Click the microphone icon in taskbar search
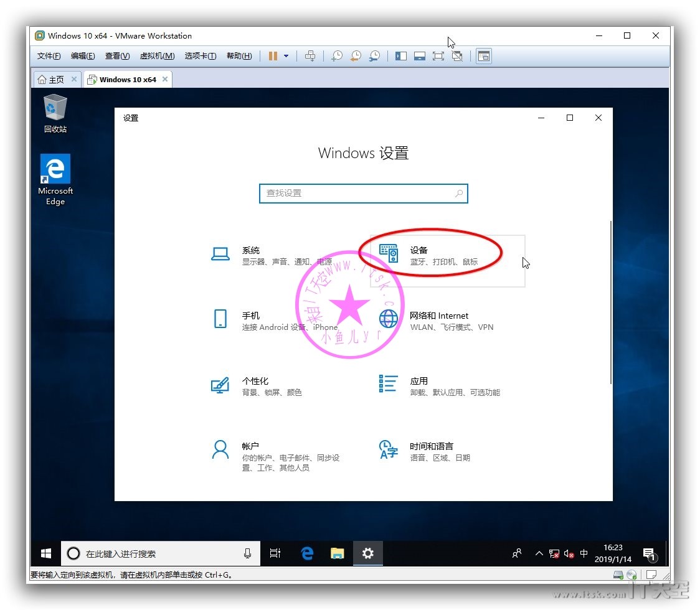 tap(247, 554)
